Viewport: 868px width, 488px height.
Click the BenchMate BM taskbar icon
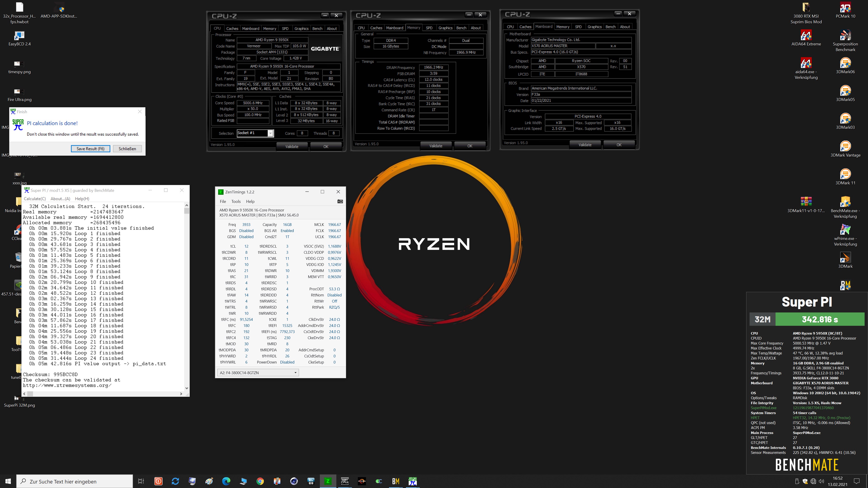pos(396,481)
